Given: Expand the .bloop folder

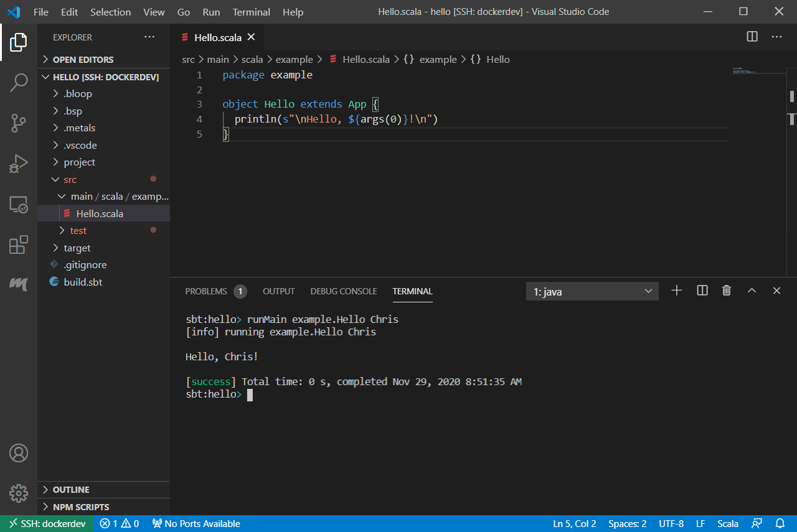Looking at the screenshot, I should pos(103,94).
